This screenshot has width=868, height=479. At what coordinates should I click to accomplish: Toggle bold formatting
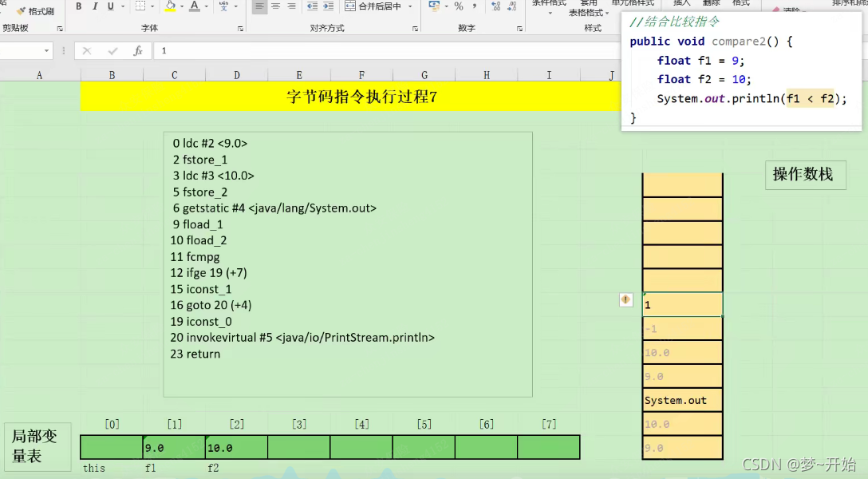tap(79, 6)
